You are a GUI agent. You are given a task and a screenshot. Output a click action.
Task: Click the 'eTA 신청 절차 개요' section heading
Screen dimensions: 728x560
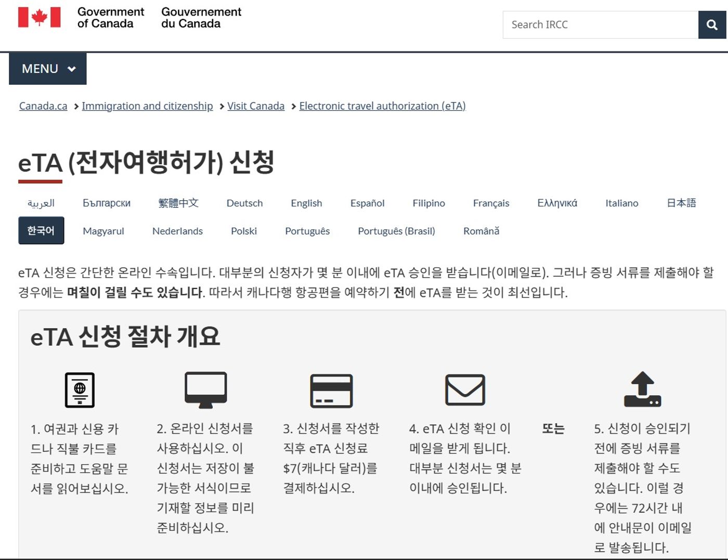[x=125, y=336]
